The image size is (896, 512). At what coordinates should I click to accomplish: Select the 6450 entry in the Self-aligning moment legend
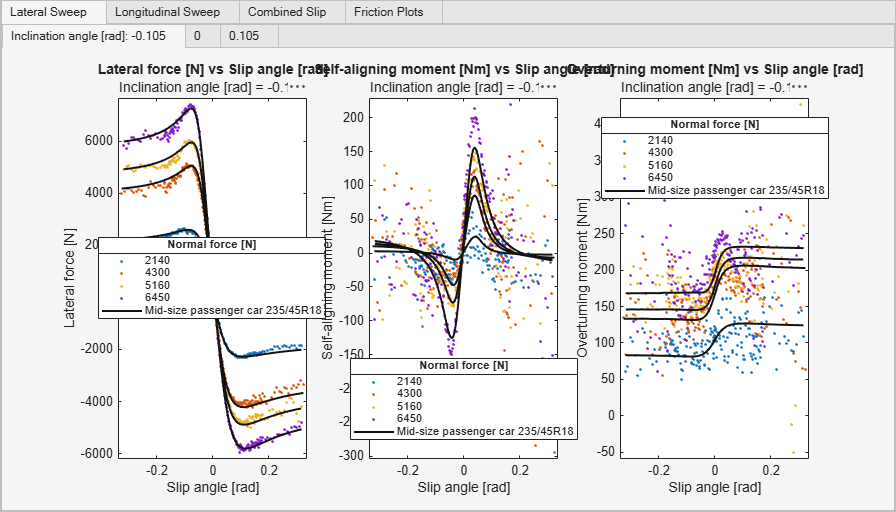pos(409,418)
